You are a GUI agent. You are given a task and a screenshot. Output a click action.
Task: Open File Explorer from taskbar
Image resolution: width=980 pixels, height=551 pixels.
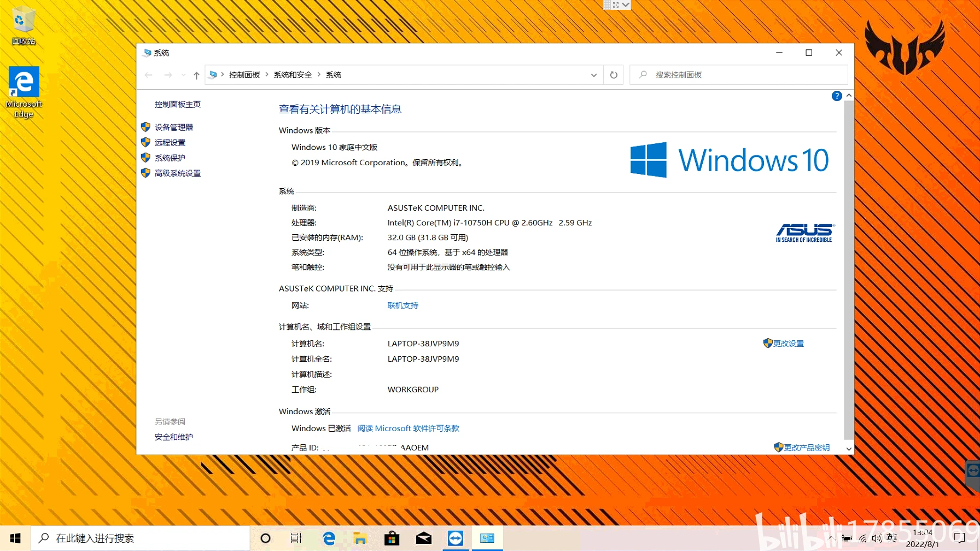[x=360, y=538]
